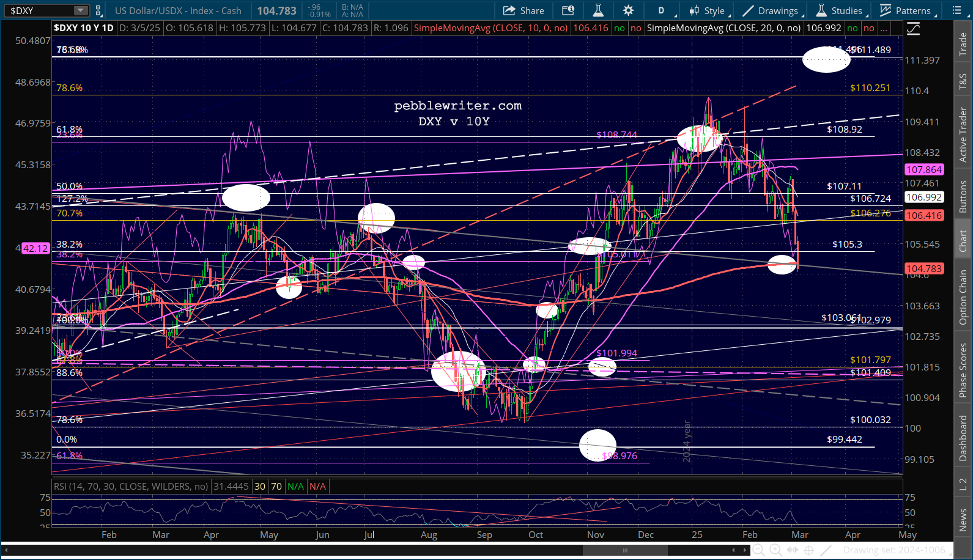
Task: Open the News side tab
Action: click(x=963, y=520)
